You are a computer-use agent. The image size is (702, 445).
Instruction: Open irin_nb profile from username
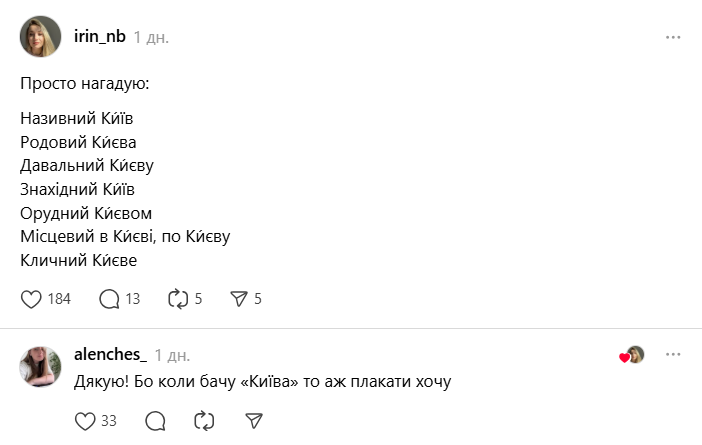pyautogui.click(x=100, y=37)
